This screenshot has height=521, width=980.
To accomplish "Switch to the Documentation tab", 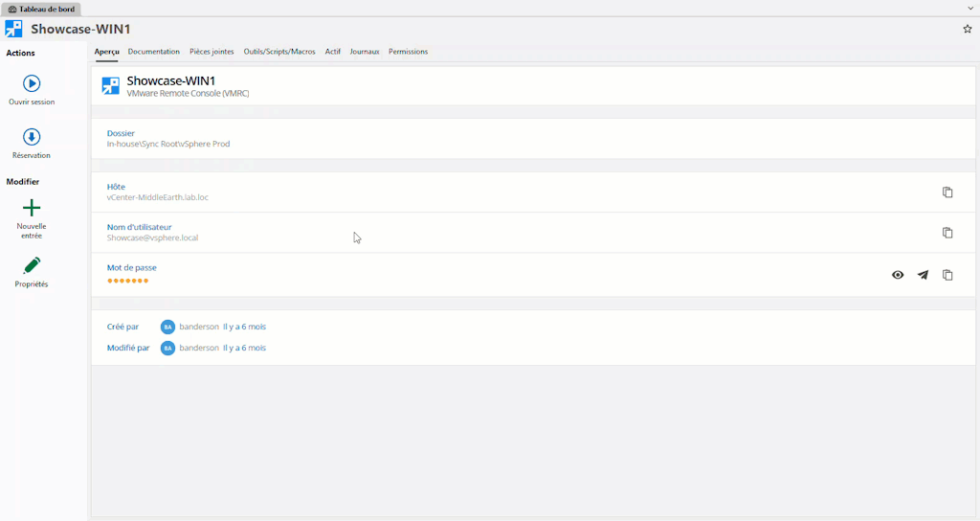I will (x=153, y=52).
